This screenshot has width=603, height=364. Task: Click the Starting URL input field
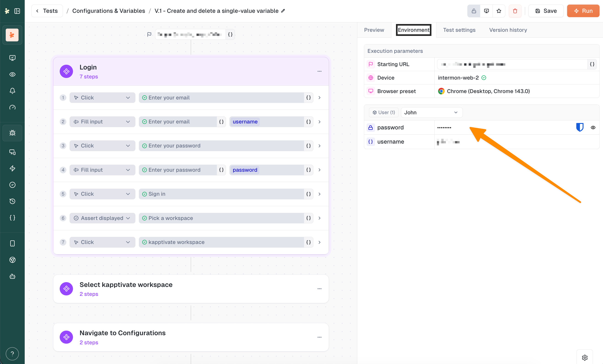[x=512, y=64]
